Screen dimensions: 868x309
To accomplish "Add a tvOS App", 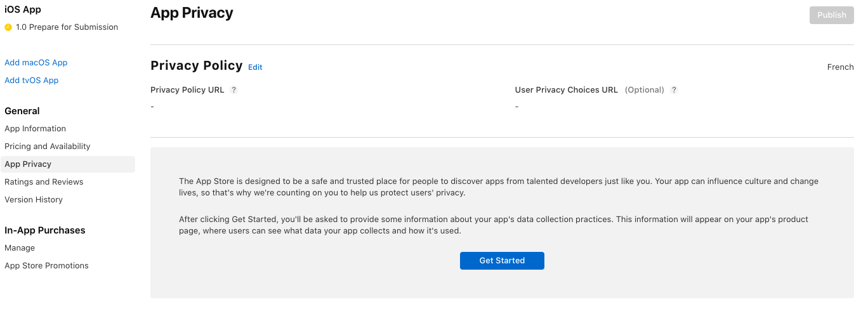I will (x=32, y=81).
